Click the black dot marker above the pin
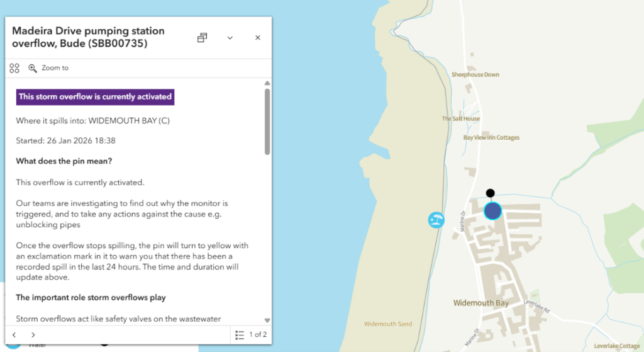Image resolution: width=644 pixels, height=352 pixels. (491, 193)
